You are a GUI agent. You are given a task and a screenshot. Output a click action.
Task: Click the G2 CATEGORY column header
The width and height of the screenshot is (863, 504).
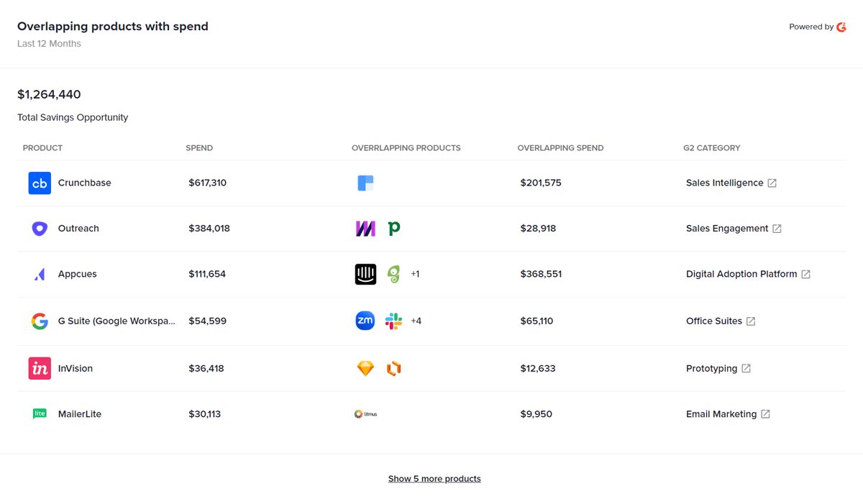(x=711, y=148)
